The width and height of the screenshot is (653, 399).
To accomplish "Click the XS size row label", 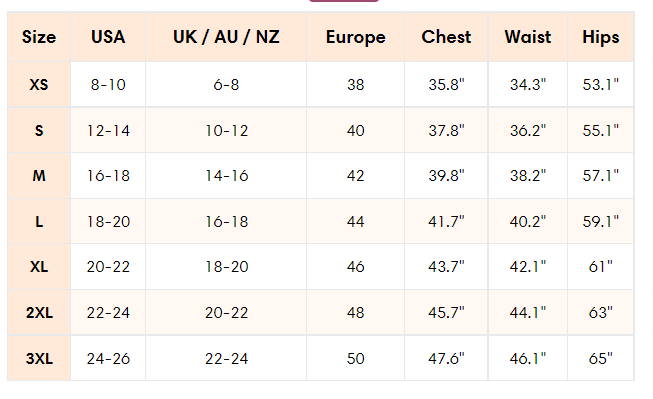I will tap(39, 85).
